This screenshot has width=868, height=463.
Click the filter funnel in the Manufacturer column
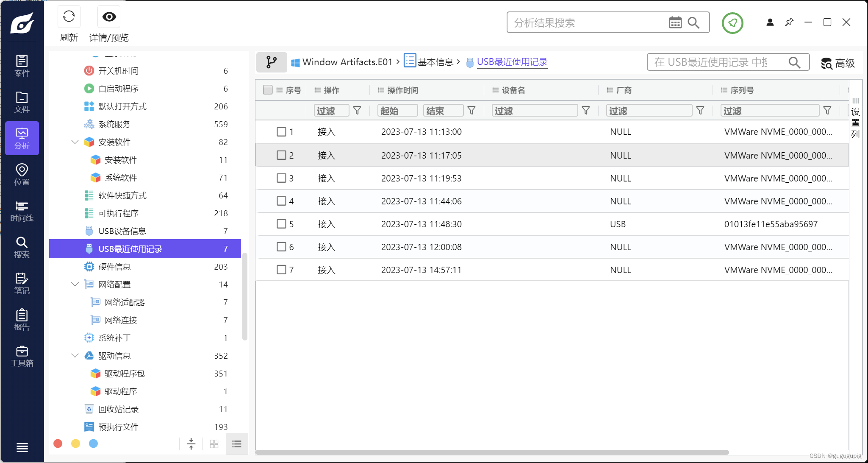700,111
